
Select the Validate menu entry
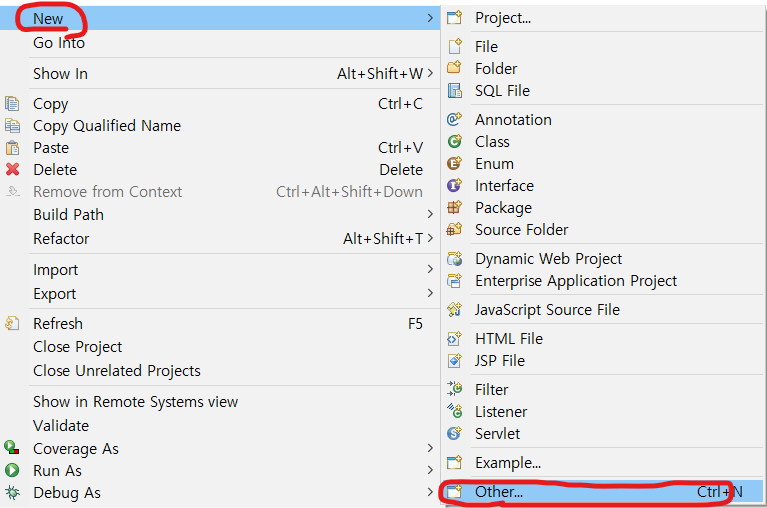tap(61, 425)
